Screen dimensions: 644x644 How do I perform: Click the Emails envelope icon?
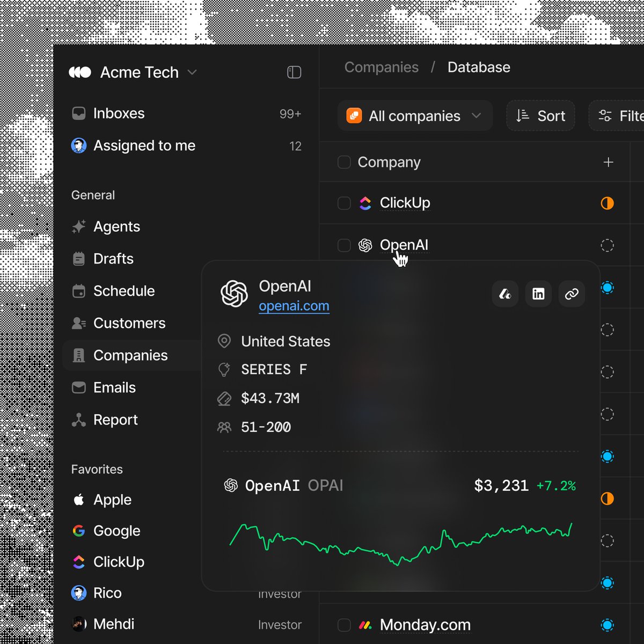coord(79,387)
